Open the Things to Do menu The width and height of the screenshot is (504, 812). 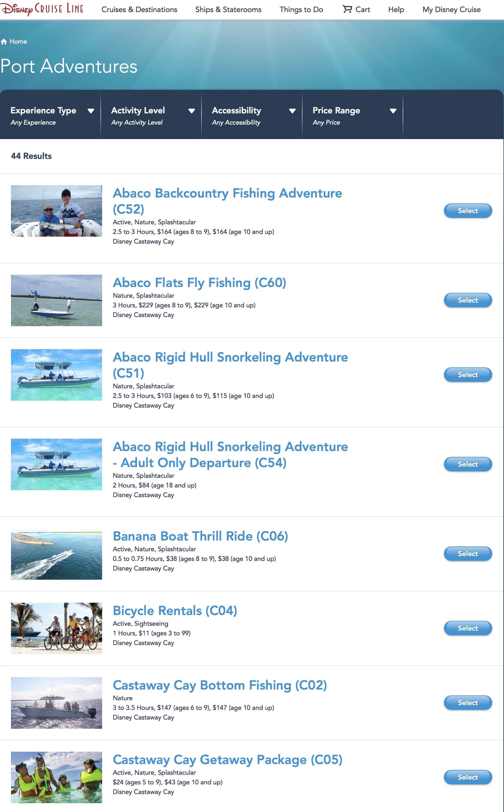(301, 9)
